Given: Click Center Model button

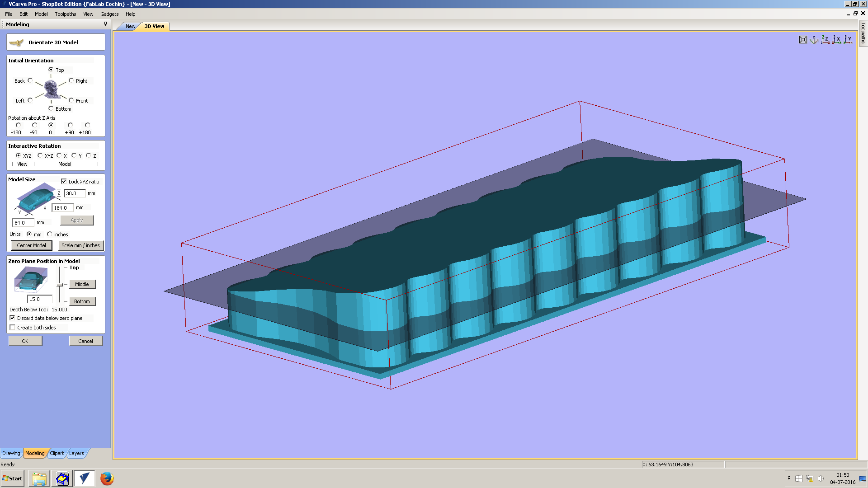Looking at the screenshot, I should (31, 245).
